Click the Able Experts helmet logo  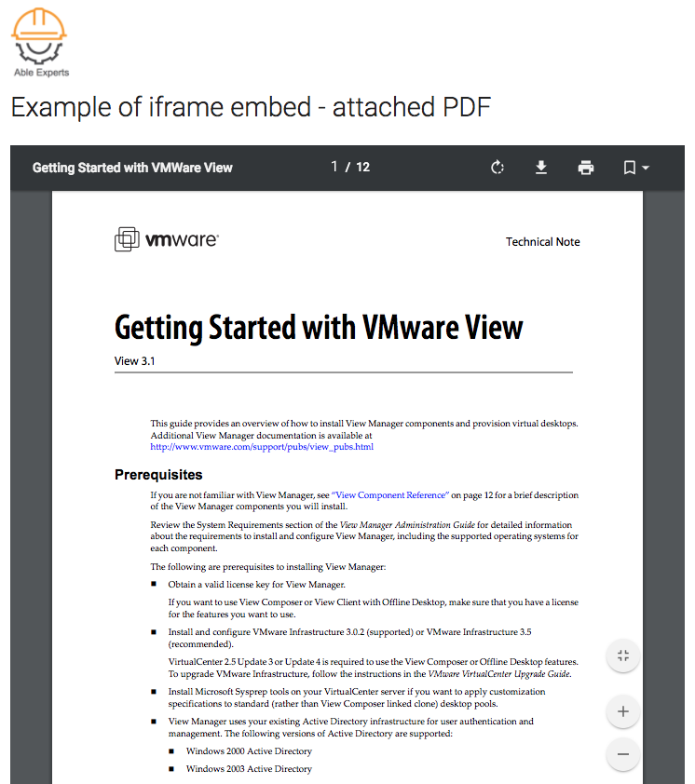point(39,36)
